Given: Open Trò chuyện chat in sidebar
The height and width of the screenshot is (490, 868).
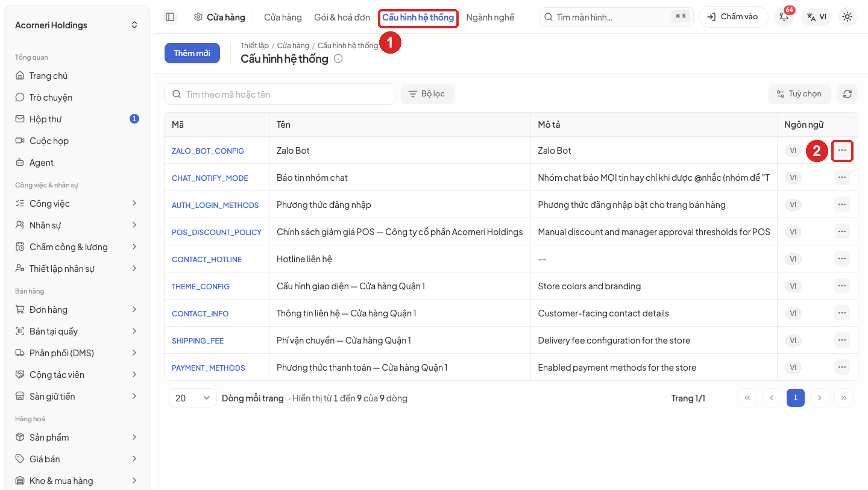Looking at the screenshot, I should (x=77, y=98).
